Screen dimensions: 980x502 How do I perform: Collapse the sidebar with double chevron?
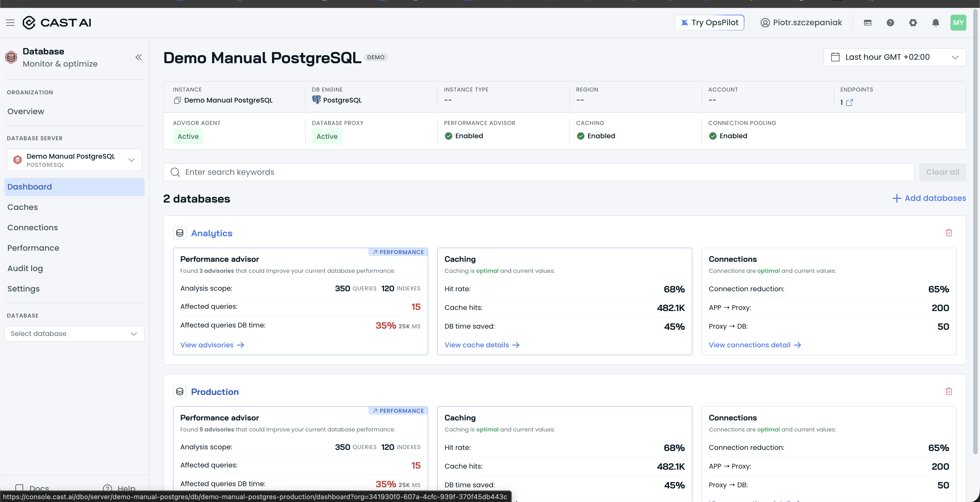point(139,58)
